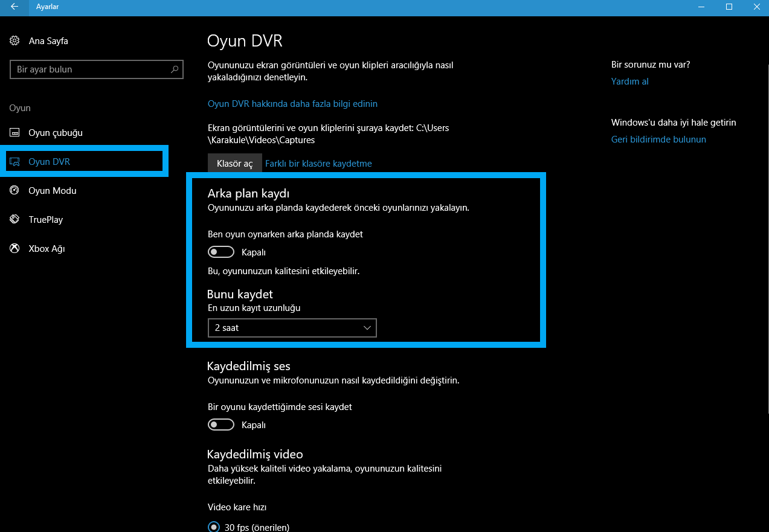
Task: Click the back arrow in title bar
Action: pos(14,7)
